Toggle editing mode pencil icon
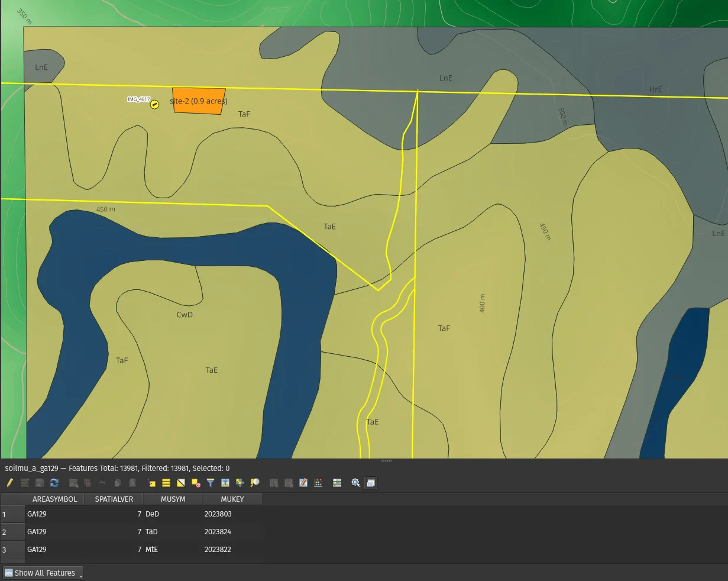 [10, 483]
